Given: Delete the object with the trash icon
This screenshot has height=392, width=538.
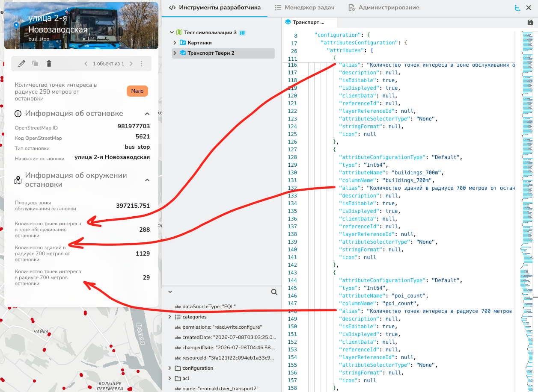Looking at the screenshot, I should 49,64.
